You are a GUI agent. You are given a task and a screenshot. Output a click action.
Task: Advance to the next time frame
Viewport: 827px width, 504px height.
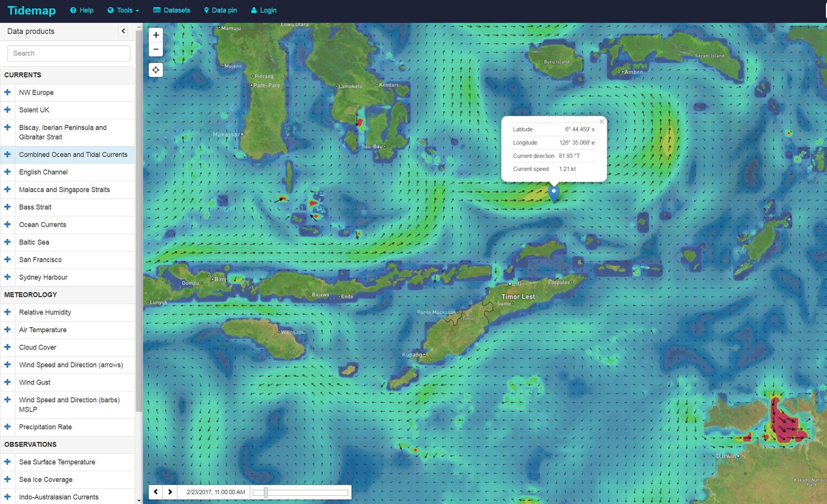170,492
